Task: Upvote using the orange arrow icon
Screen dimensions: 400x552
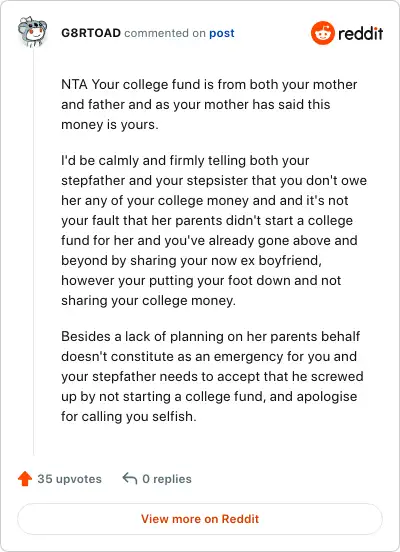Action: (25, 479)
